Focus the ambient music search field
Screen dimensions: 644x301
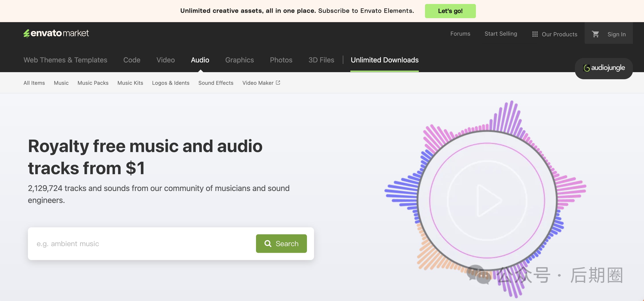(x=142, y=243)
